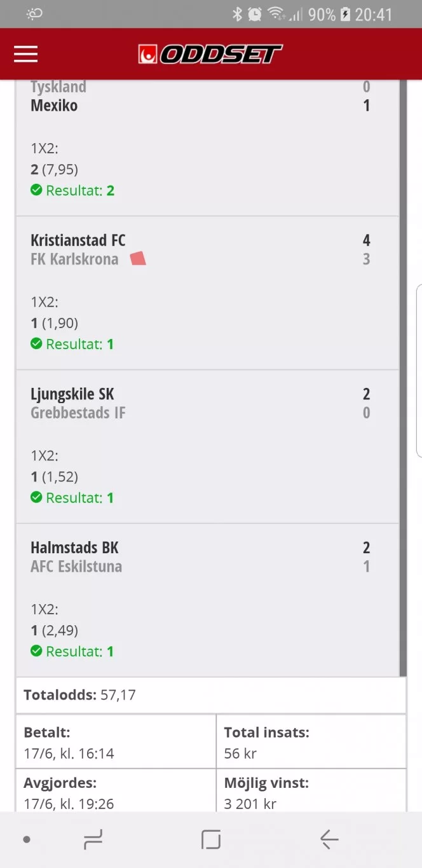Tap green checkmark for Ljungskile SK result

36,498
